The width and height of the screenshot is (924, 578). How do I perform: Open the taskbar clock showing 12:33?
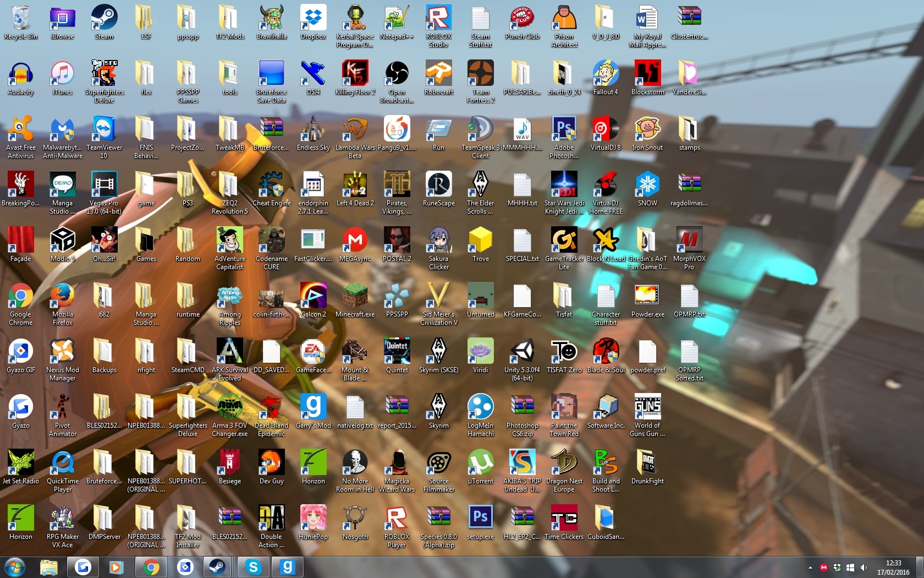(x=893, y=568)
